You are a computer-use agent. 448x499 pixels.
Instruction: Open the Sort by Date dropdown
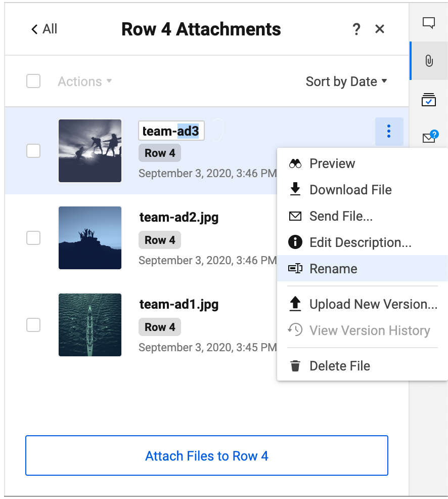tap(346, 81)
